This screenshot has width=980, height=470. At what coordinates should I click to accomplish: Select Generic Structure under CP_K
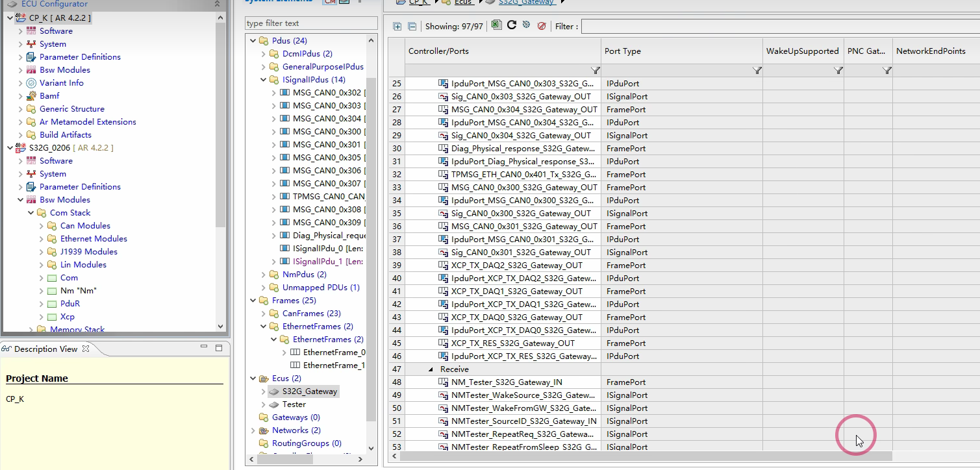pos(71,109)
